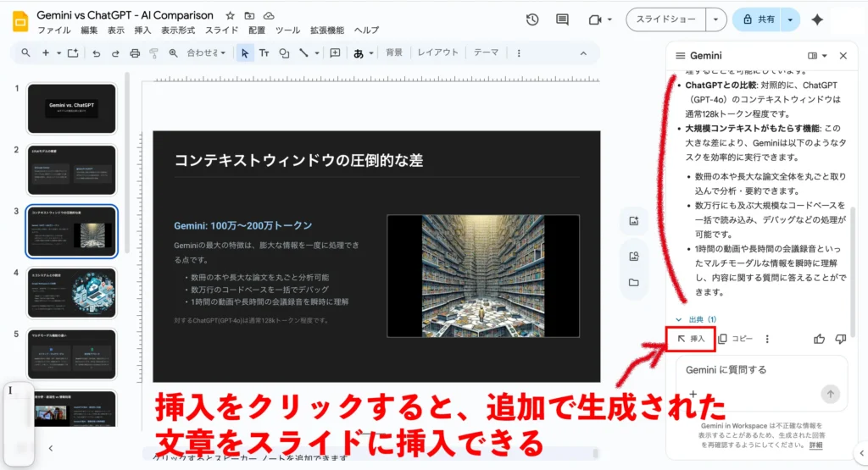
Task: Insert a shape from toolbar
Action: pyautogui.click(x=284, y=53)
